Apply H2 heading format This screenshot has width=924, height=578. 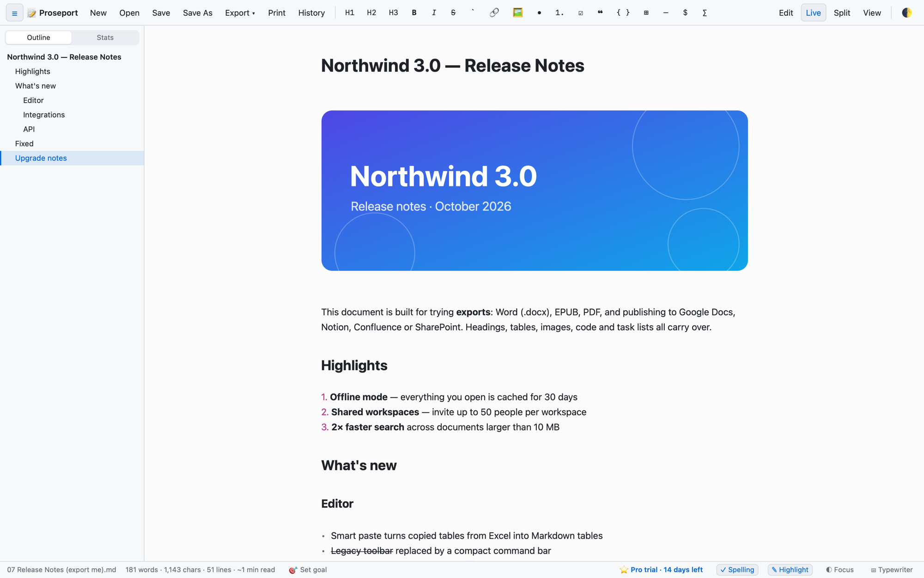pos(371,13)
